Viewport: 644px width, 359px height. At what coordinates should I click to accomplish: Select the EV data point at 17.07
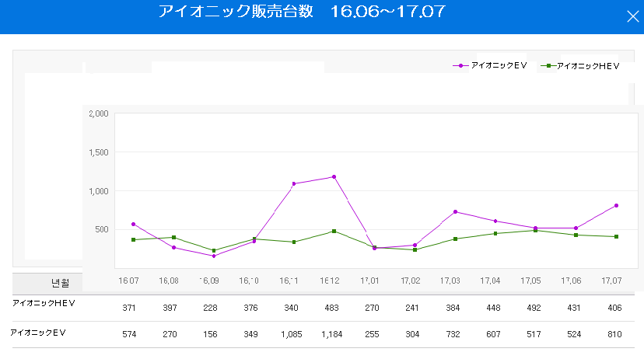point(616,206)
